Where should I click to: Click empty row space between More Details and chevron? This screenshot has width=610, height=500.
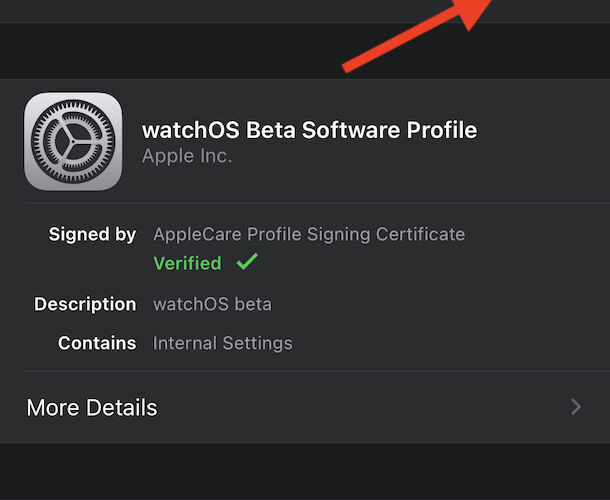click(x=362, y=407)
